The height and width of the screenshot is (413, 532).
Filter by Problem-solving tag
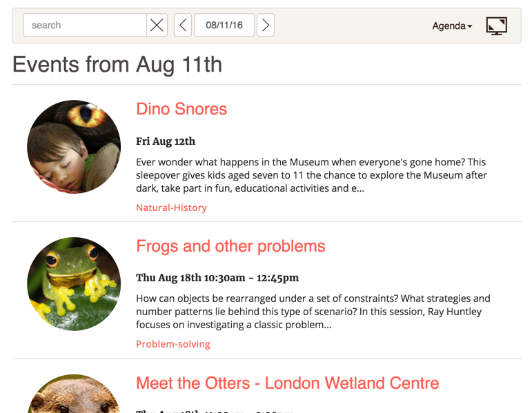pyautogui.click(x=173, y=344)
